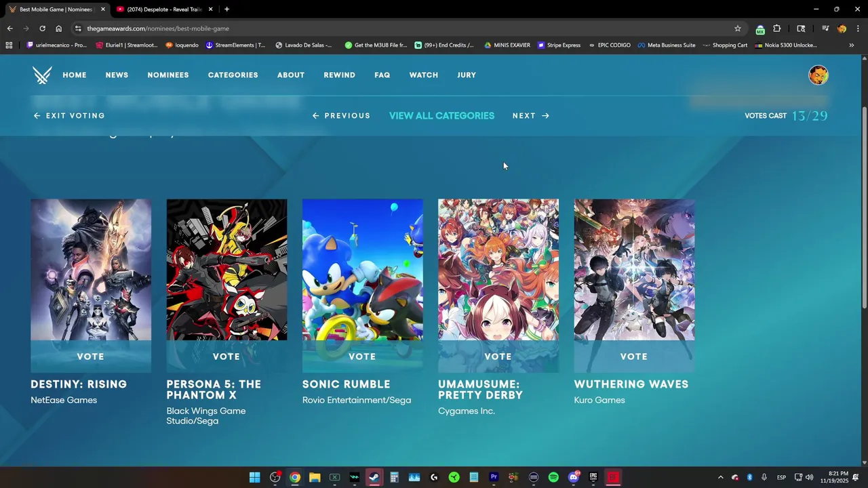Screen dimensions: 868x488
Task: Show more bookmarks chevron
Action: click(x=852, y=45)
